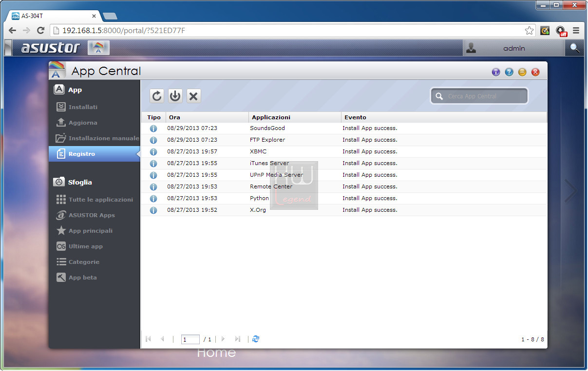Go to next page of log
This screenshot has height=371, width=588.
[223, 339]
